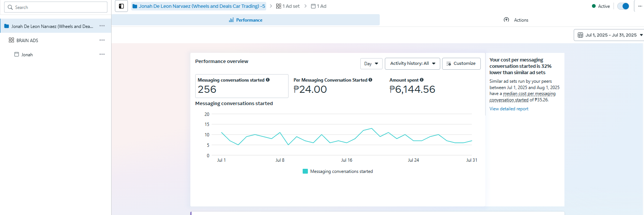
Task: Click info icon beside Per Messaging Conversation Started
Action: pyautogui.click(x=370, y=80)
